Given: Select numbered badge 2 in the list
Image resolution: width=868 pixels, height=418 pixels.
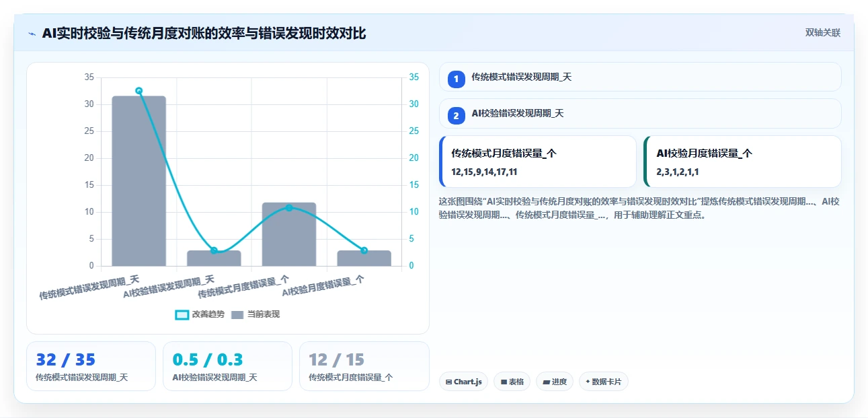Looking at the screenshot, I should [x=457, y=116].
